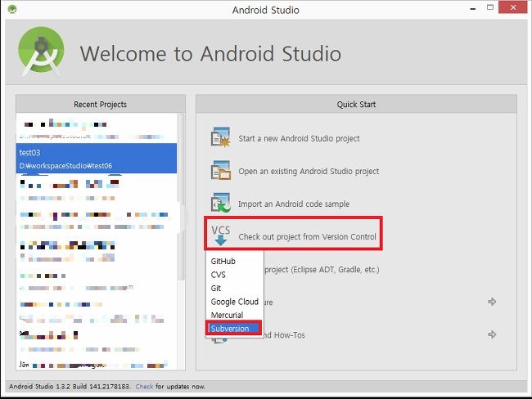
Task: Minimize the Android Studio window
Action: coord(473,9)
